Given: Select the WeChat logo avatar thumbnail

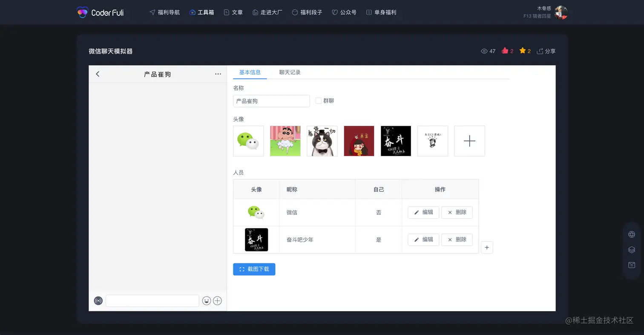Looking at the screenshot, I should click(x=248, y=141).
